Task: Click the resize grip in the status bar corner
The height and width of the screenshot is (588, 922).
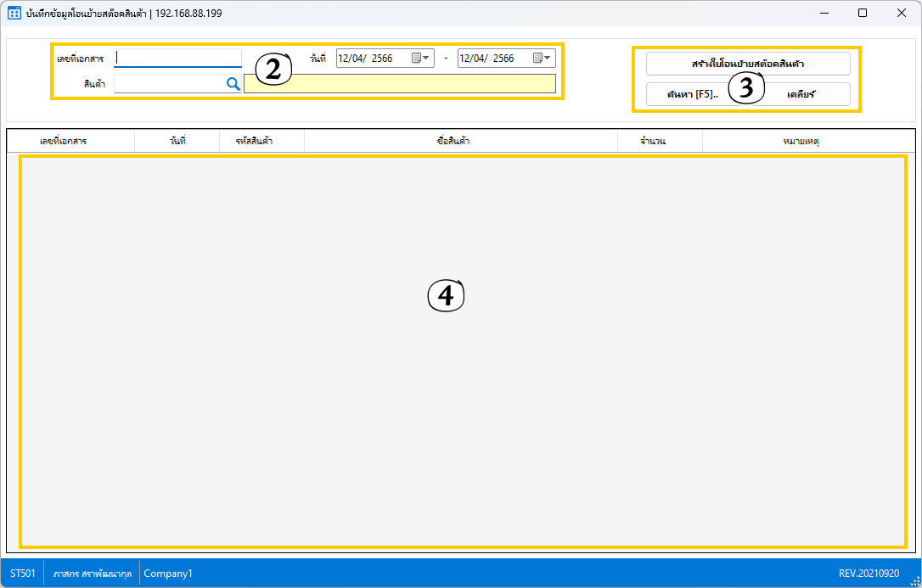Action: tap(914, 580)
